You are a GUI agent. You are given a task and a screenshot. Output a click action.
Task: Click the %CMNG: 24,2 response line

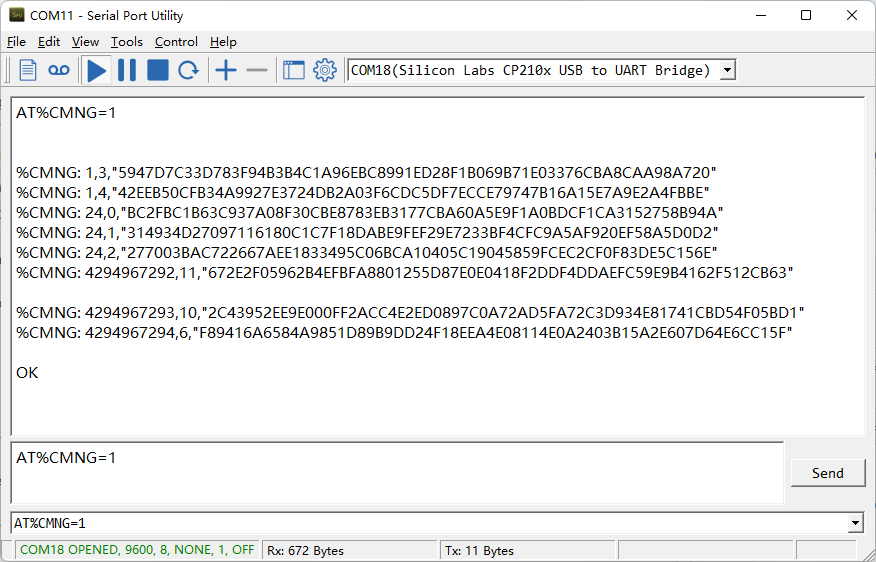(366, 253)
